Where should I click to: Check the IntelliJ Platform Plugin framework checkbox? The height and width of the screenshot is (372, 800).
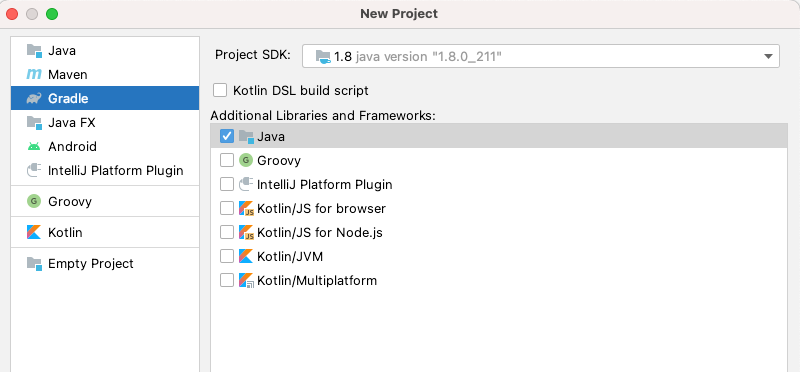pyautogui.click(x=227, y=184)
